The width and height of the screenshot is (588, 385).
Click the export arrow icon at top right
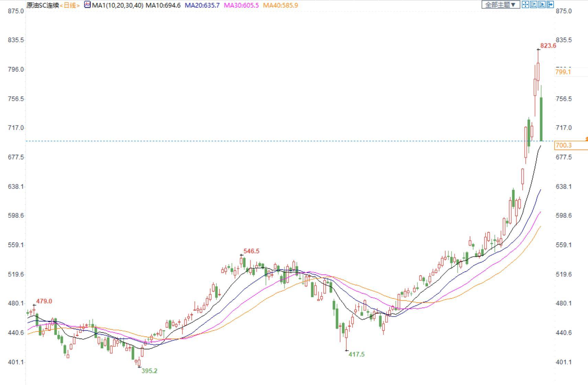(x=550, y=4)
